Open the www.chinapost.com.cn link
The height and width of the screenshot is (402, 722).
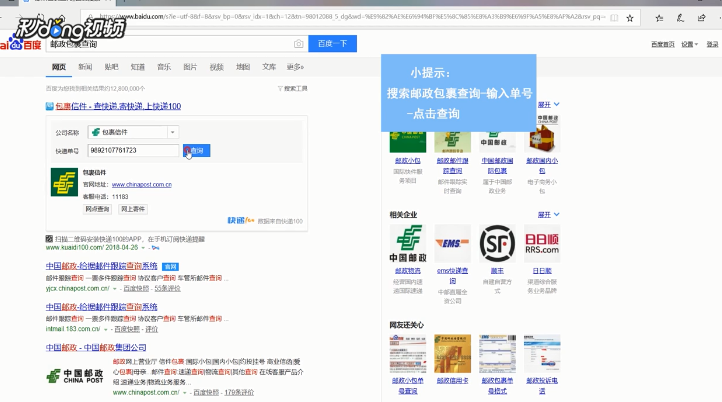pyautogui.click(x=142, y=184)
